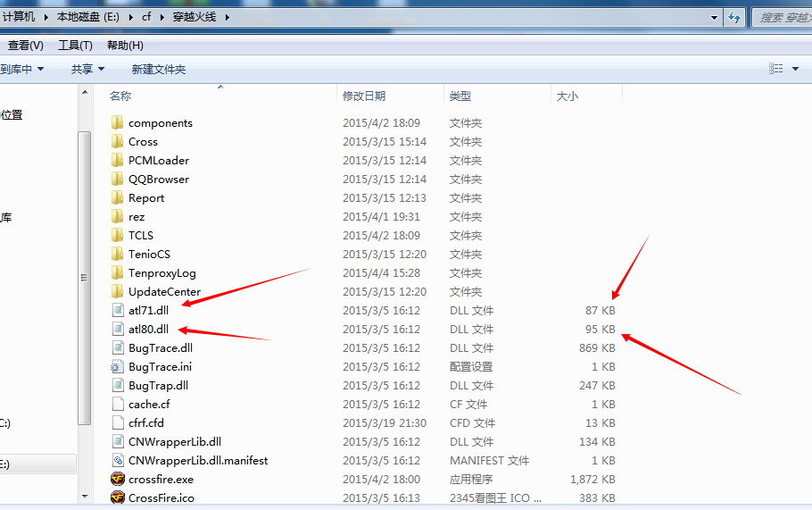This screenshot has width=812, height=510.
Task: Select the QQBrowser folder icon
Action: click(118, 179)
